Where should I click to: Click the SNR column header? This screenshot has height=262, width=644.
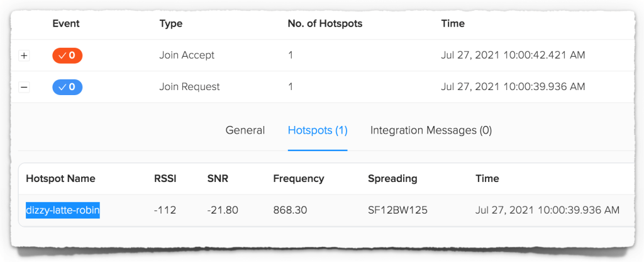[218, 178]
